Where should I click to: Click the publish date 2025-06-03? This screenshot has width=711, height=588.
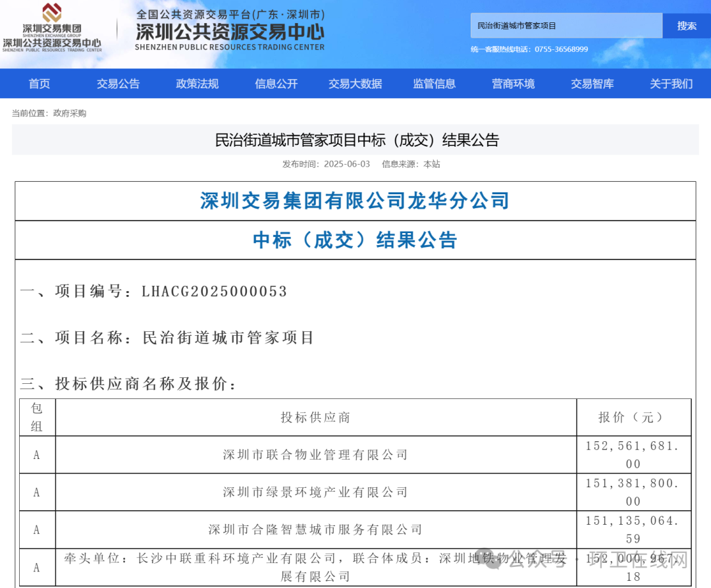coord(347,164)
